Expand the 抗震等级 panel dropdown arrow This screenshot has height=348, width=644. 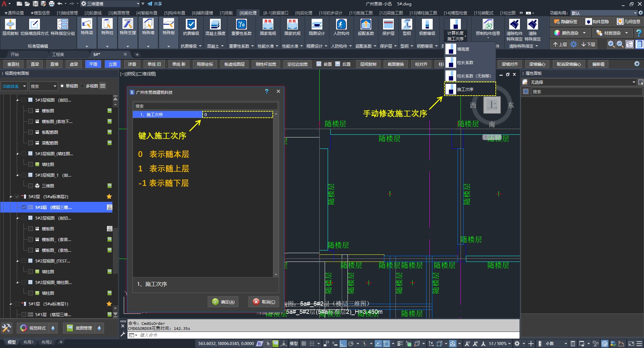[x=200, y=46]
